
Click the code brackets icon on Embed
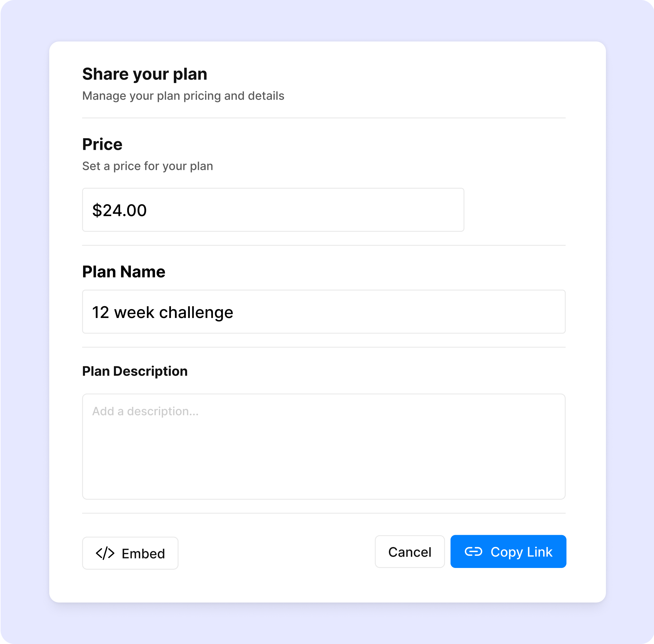click(105, 553)
